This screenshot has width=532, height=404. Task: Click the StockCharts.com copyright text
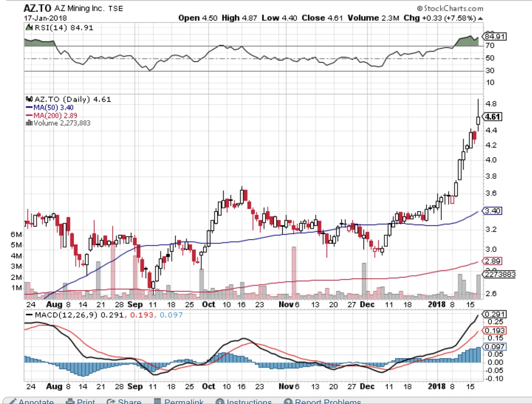[x=450, y=8]
